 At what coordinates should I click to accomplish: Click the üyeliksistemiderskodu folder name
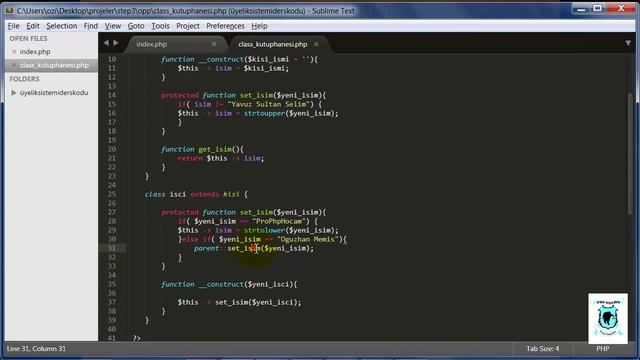pos(54,93)
